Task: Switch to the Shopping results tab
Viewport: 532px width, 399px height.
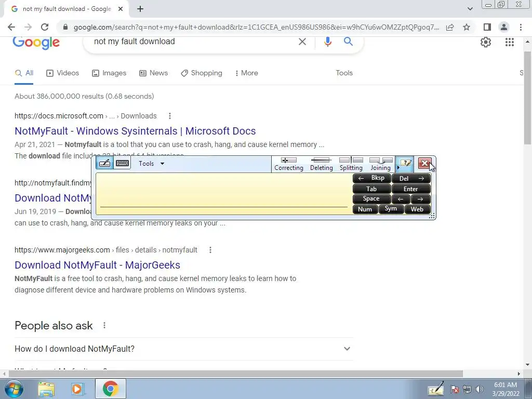Action: (x=202, y=73)
